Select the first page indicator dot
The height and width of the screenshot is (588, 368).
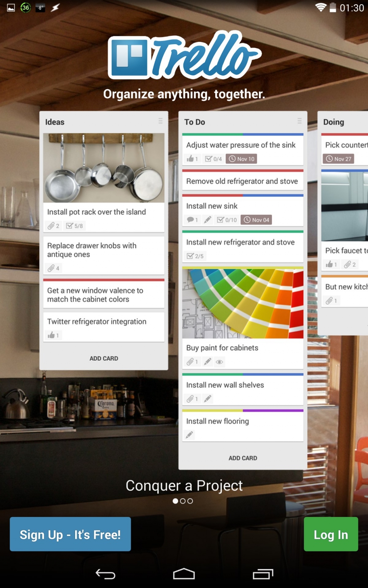(175, 501)
